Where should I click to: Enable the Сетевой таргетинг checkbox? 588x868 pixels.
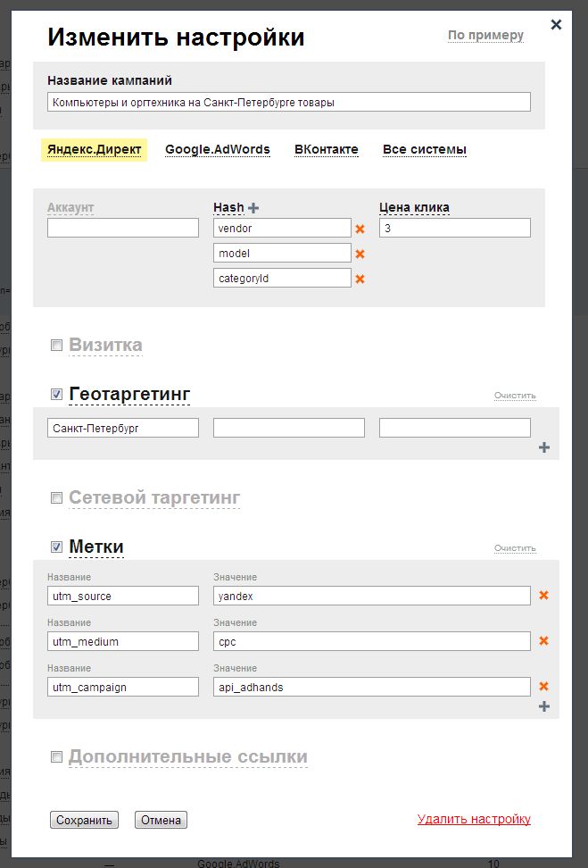tap(56, 498)
